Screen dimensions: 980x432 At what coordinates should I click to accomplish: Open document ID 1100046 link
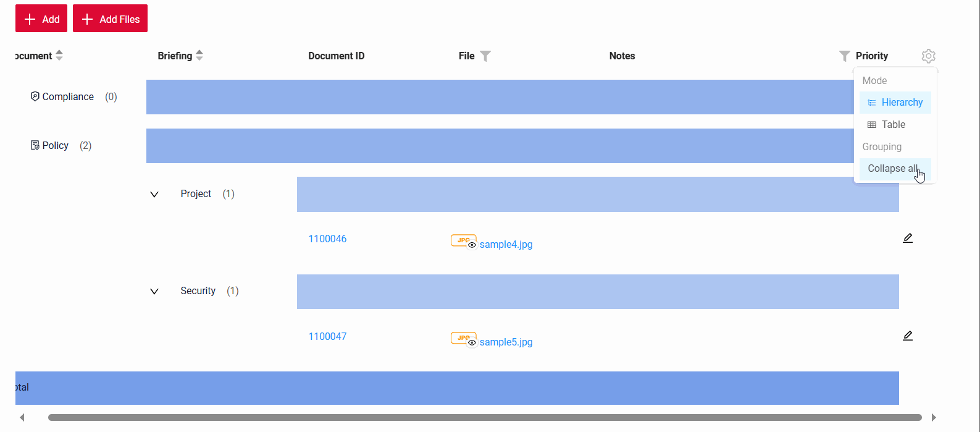pyautogui.click(x=327, y=239)
